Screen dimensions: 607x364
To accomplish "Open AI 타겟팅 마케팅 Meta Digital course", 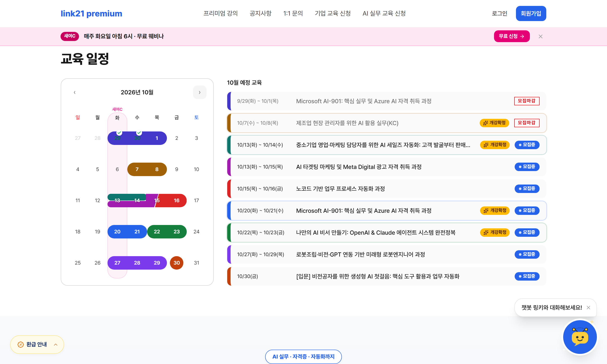I will tap(387, 167).
